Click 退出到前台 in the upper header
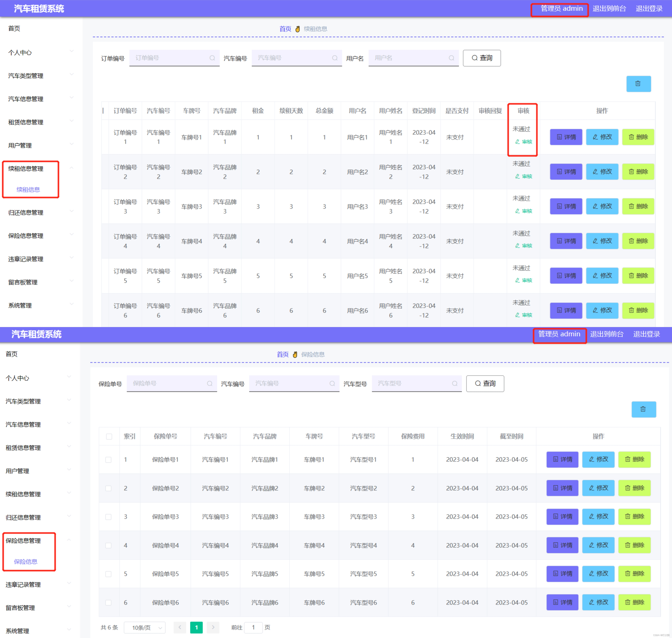This screenshot has height=638, width=672. [x=609, y=9]
